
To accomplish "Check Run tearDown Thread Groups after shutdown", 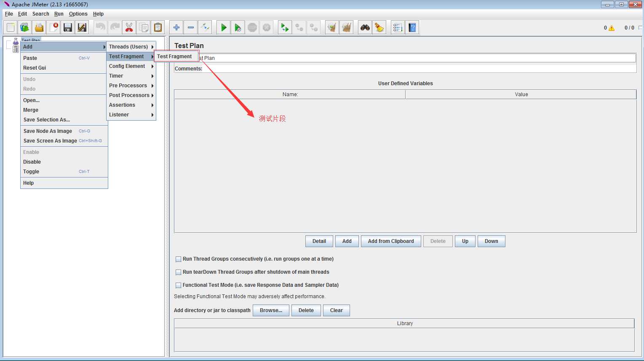I will point(179,272).
